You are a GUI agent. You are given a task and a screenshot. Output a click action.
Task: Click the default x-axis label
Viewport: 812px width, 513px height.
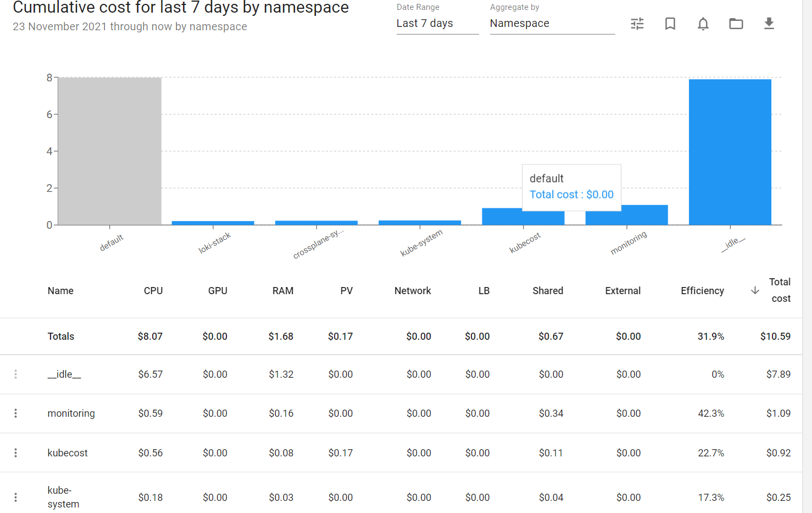112,242
